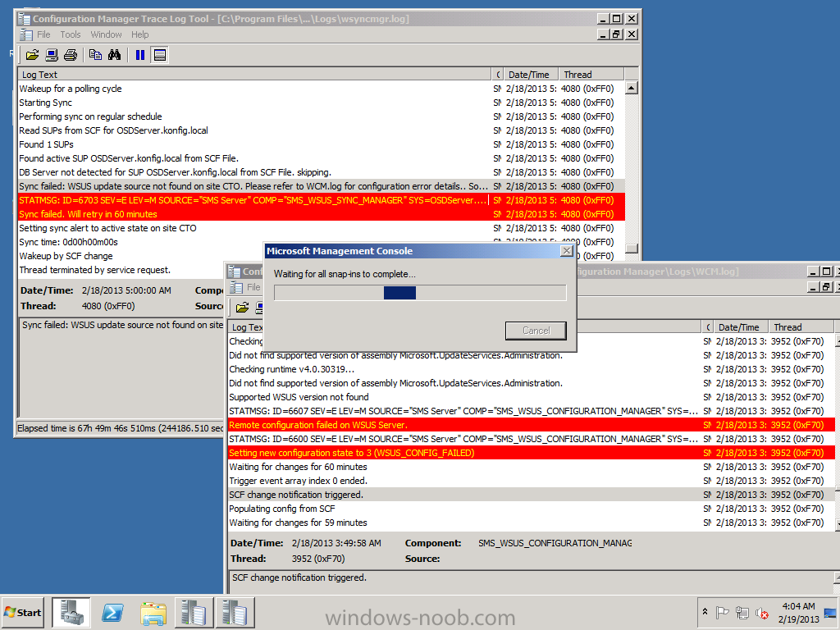The width and height of the screenshot is (840, 630).
Task: Open the Tools menu
Action: point(71,34)
